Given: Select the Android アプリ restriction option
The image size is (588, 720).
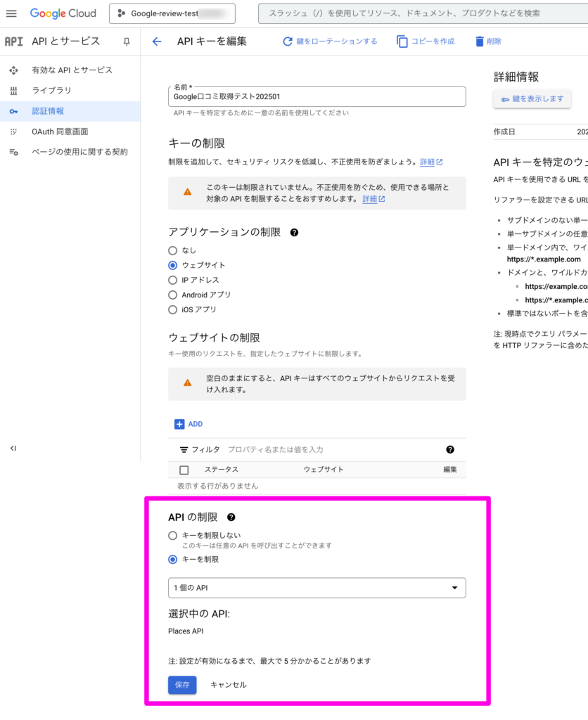Looking at the screenshot, I should (173, 295).
